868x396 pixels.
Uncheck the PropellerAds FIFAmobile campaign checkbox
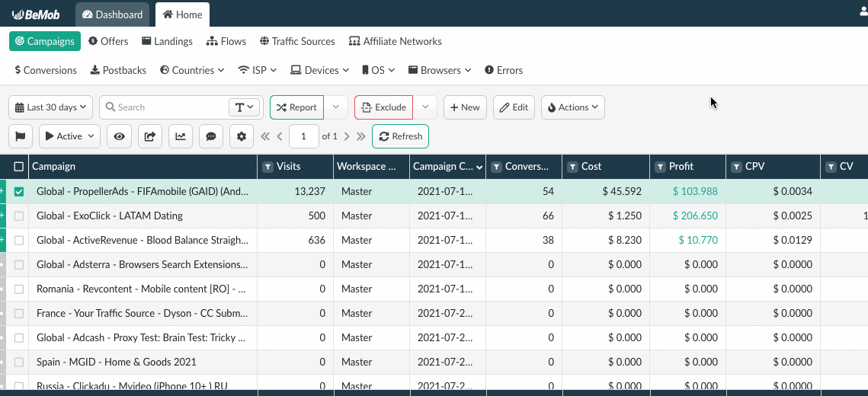click(x=19, y=192)
